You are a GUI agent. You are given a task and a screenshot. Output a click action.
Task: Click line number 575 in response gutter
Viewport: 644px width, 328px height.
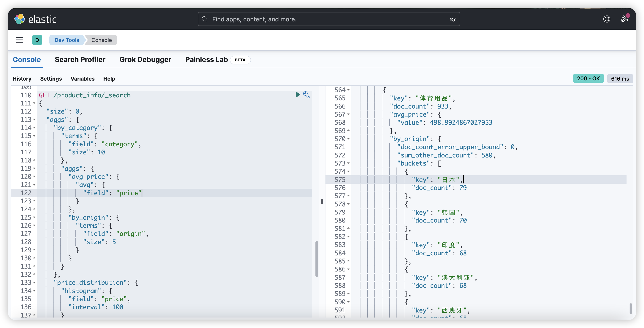tap(340, 180)
